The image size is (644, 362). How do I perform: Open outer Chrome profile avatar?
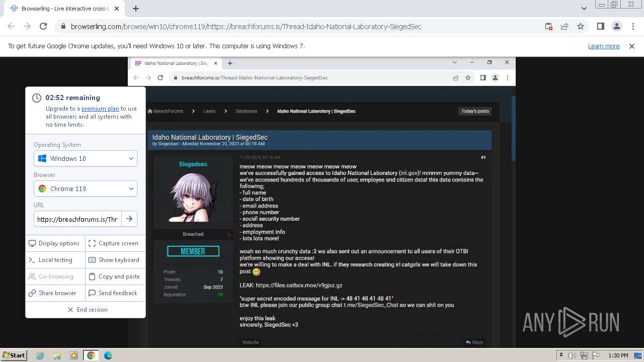click(616, 27)
